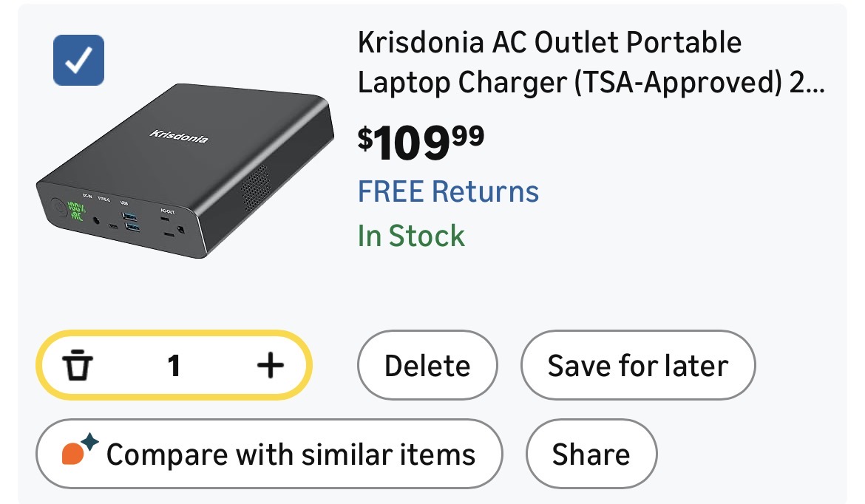
Task: Follow the FREE Returns link
Action: point(448,191)
